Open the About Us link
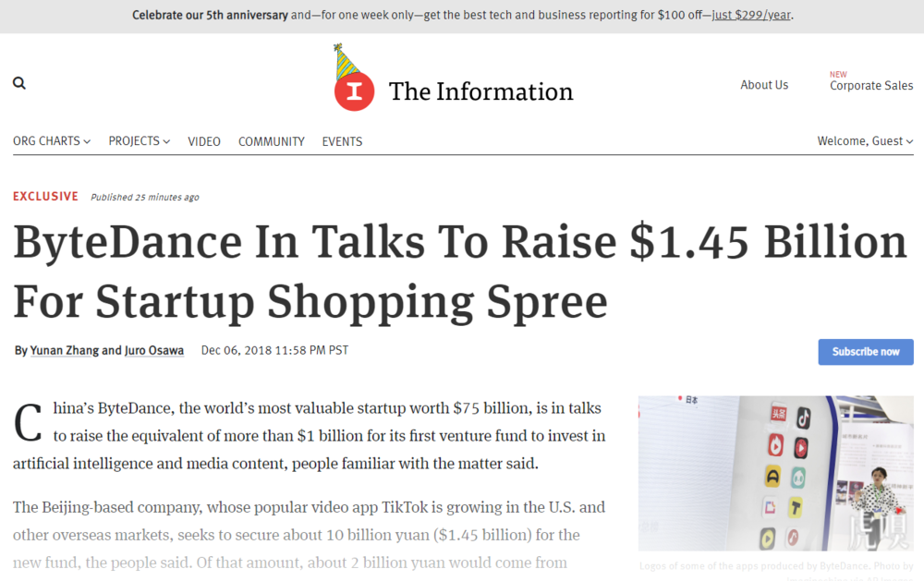 tap(764, 85)
